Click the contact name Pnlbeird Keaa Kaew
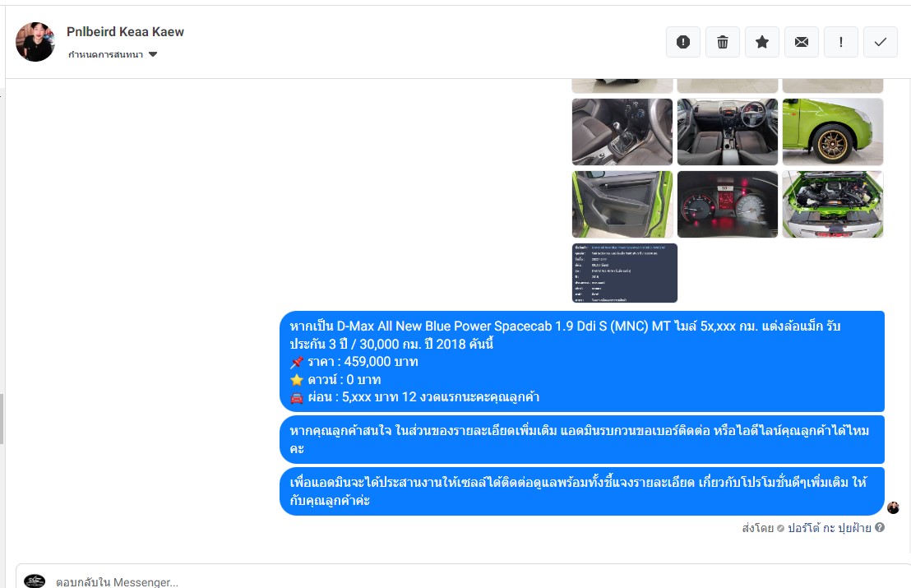Screen dimensions: 911x588 click(x=126, y=32)
